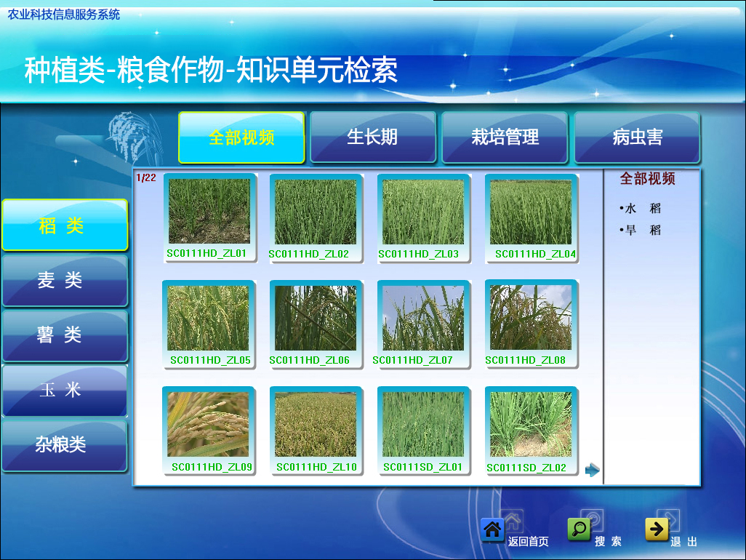Open video thumbnail SC0111HD_ZL03

click(x=423, y=218)
